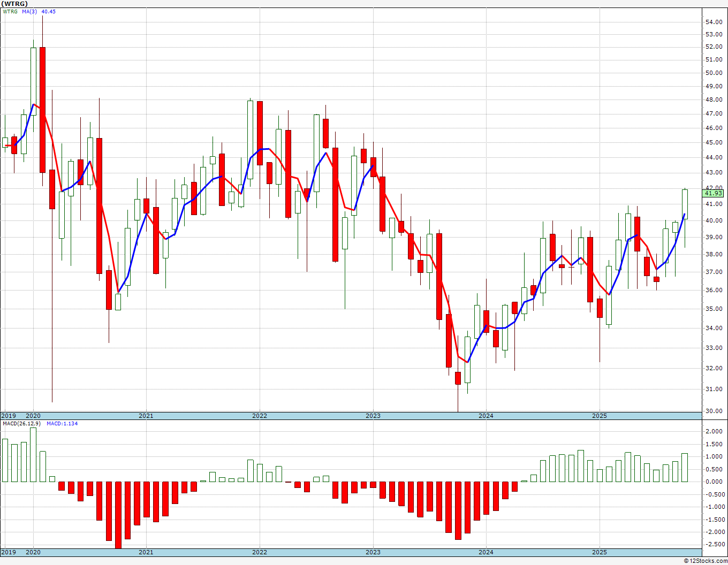The width and height of the screenshot is (728, 565).
Task: Click the 2.000 MACD axis label
Action: pyautogui.click(x=714, y=432)
